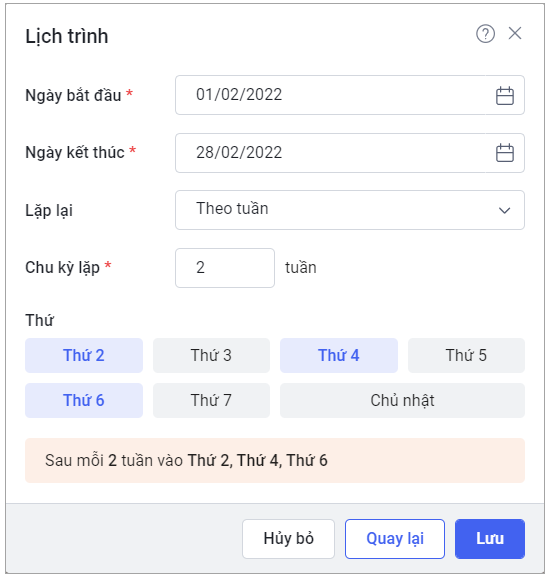Close the Lịch trình dialog

[515, 33]
